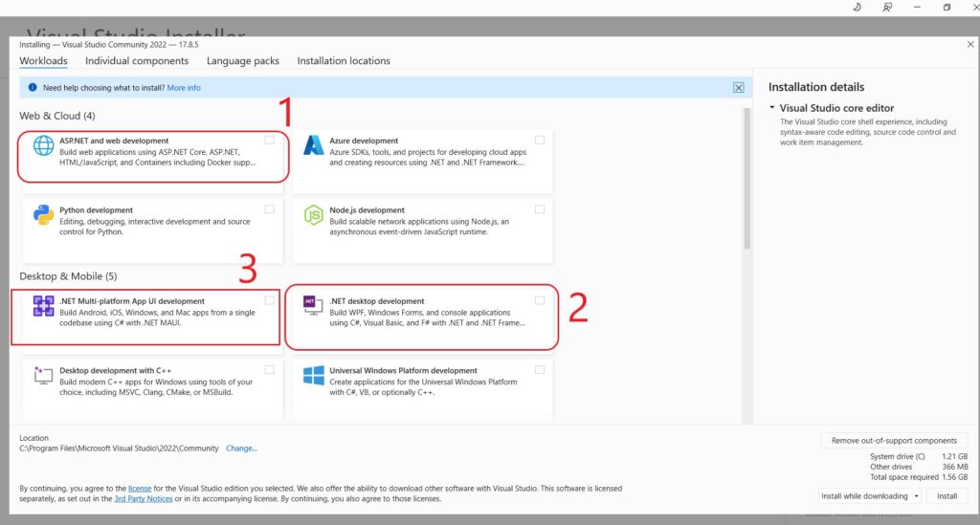This screenshot has width=980, height=525.
Task: Click the Change... location link
Action: [241, 448]
